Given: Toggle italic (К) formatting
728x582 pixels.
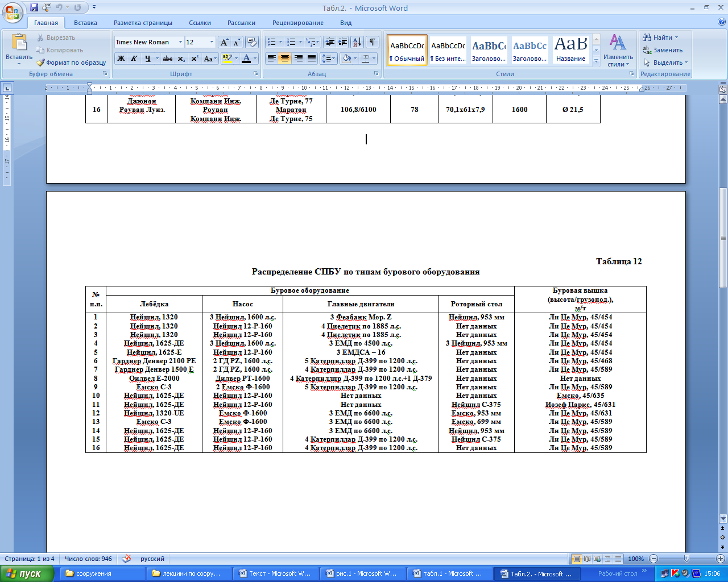Looking at the screenshot, I should point(134,59).
